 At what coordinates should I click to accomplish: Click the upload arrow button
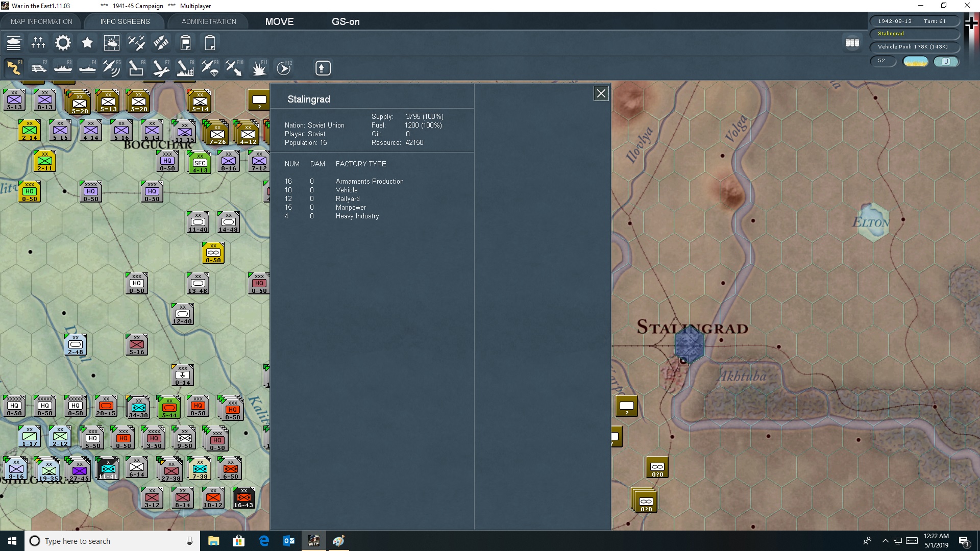click(x=323, y=68)
